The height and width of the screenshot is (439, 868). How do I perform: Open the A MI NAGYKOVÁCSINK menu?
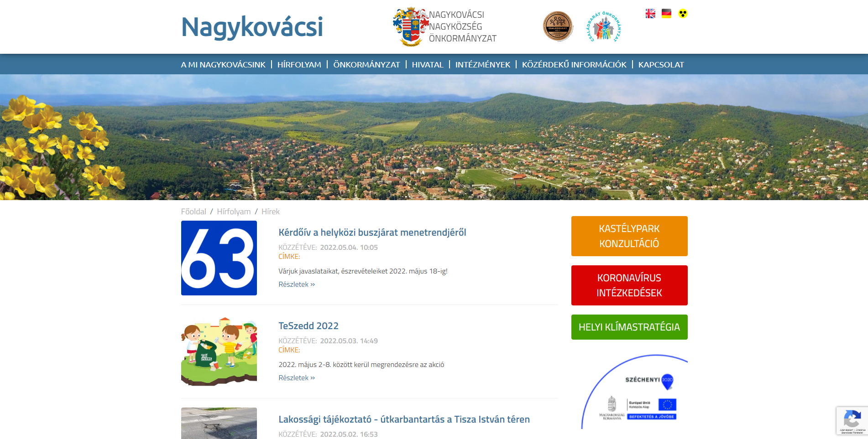[223, 65]
